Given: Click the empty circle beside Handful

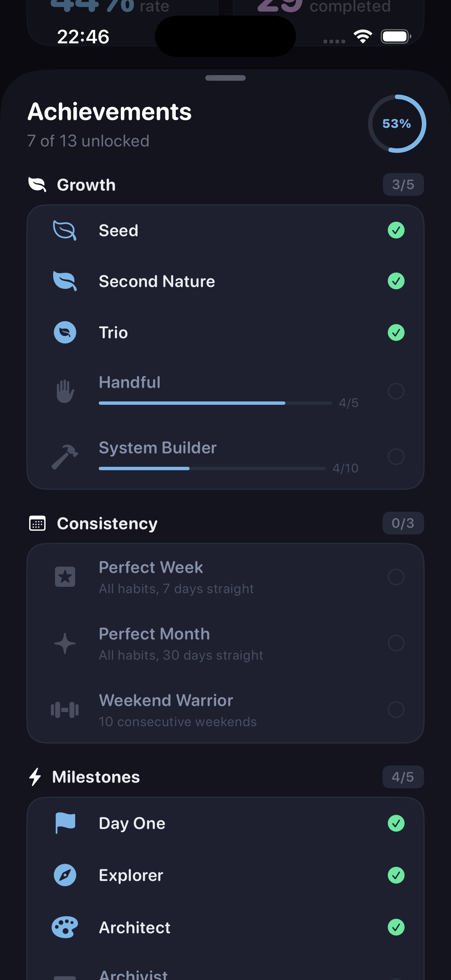Looking at the screenshot, I should (x=396, y=391).
